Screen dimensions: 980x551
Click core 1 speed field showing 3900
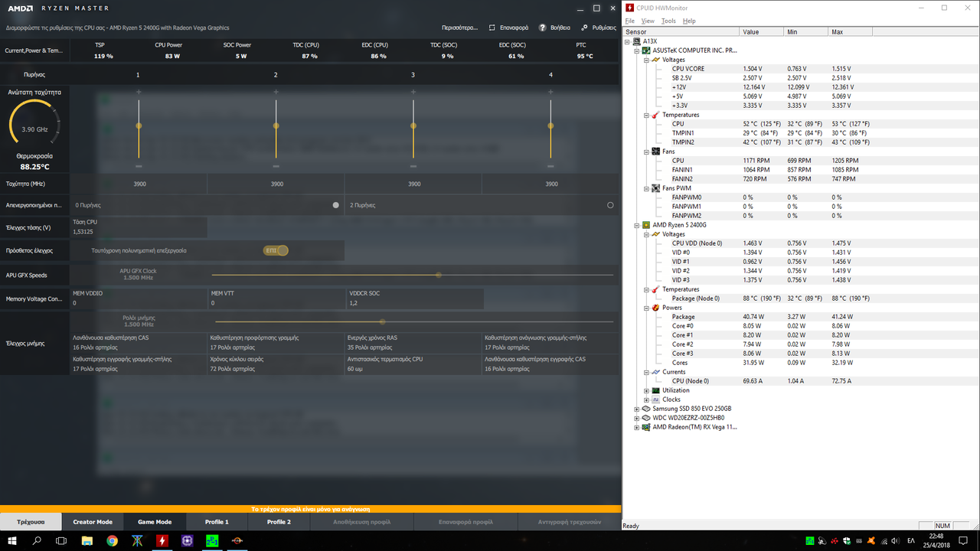[x=139, y=184]
